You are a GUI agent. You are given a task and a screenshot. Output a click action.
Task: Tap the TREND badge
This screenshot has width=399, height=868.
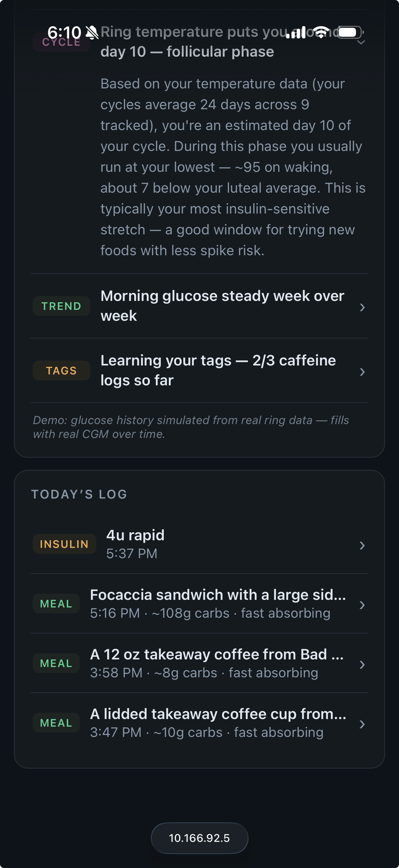61,306
